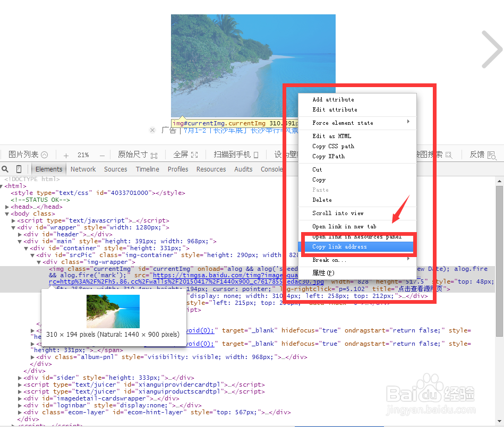Expand the div id header node
504x427 pixels.
click(x=20, y=234)
